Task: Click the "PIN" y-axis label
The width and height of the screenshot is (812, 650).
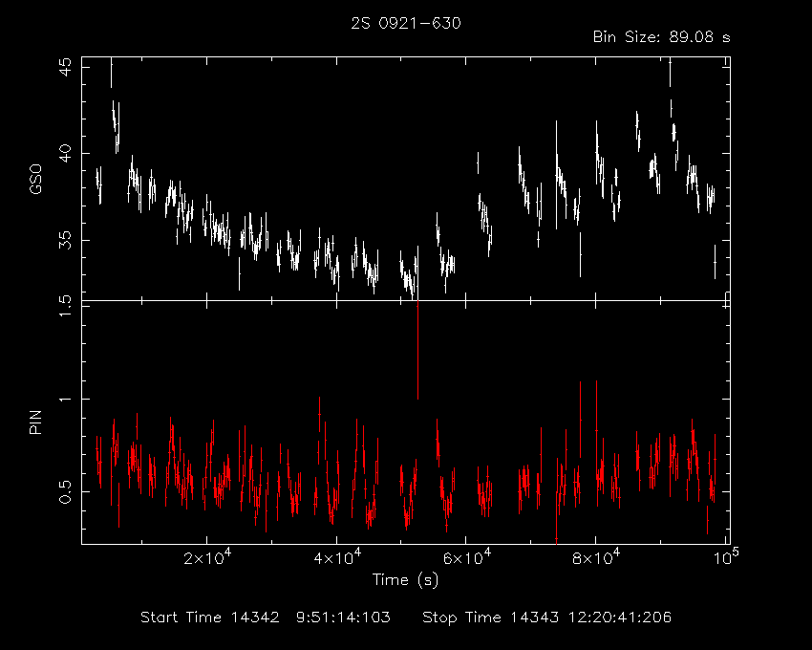Action: click(35, 422)
